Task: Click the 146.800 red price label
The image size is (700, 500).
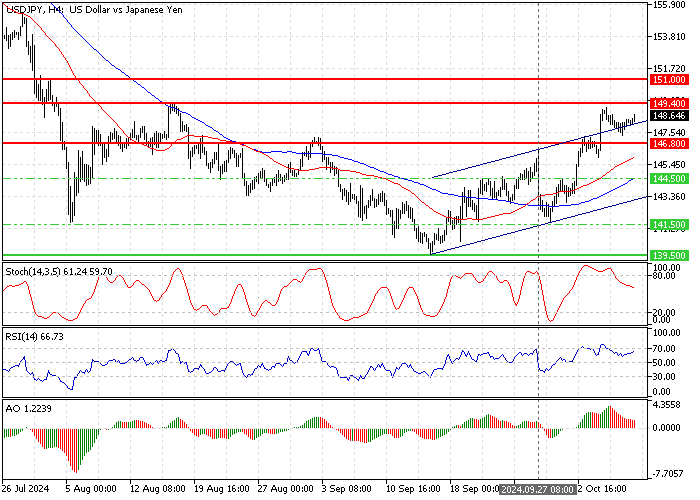Action: coord(669,143)
